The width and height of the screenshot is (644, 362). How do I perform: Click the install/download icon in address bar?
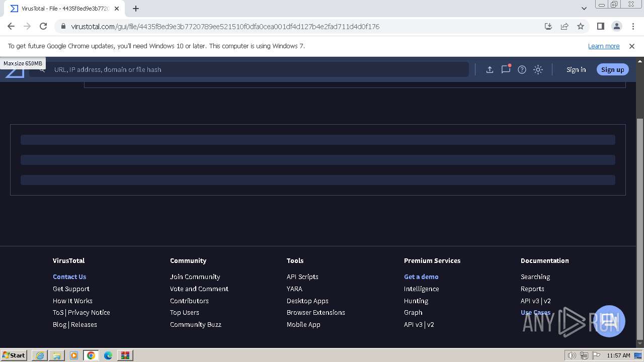(x=548, y=26)
